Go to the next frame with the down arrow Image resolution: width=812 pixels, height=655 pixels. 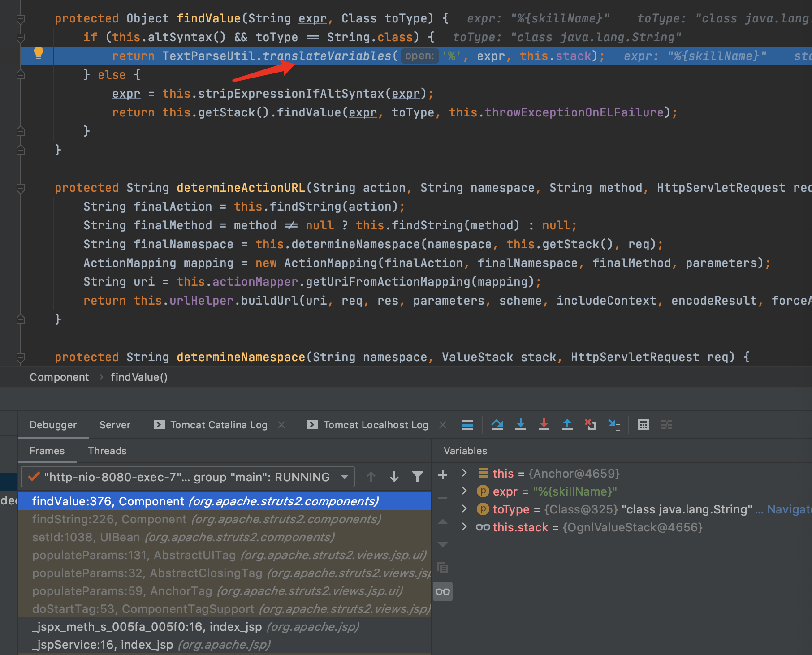click(x=394, y=477)
